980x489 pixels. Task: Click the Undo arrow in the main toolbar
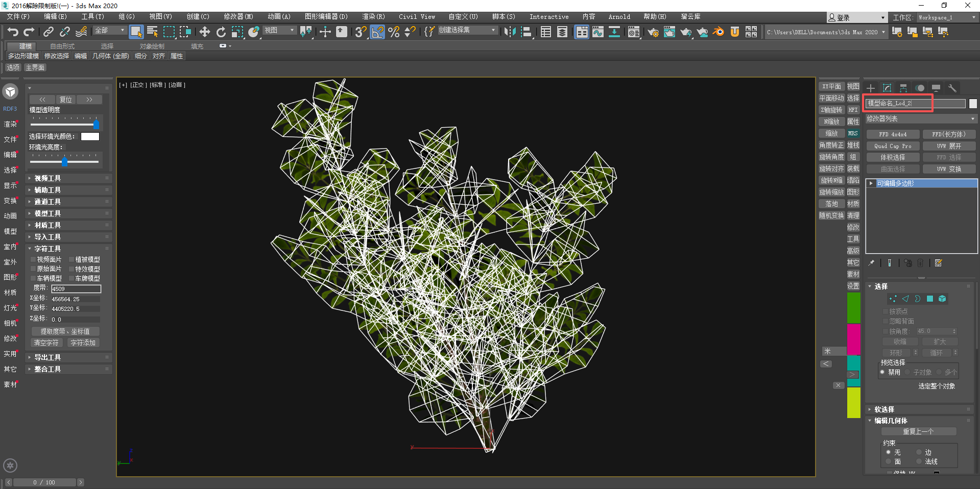[13, 32]
